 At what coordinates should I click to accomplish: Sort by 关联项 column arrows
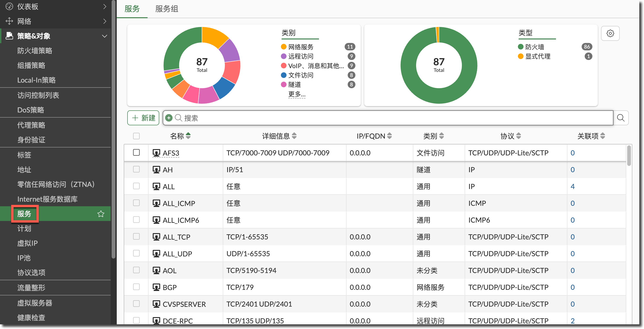tap(603, 136)
